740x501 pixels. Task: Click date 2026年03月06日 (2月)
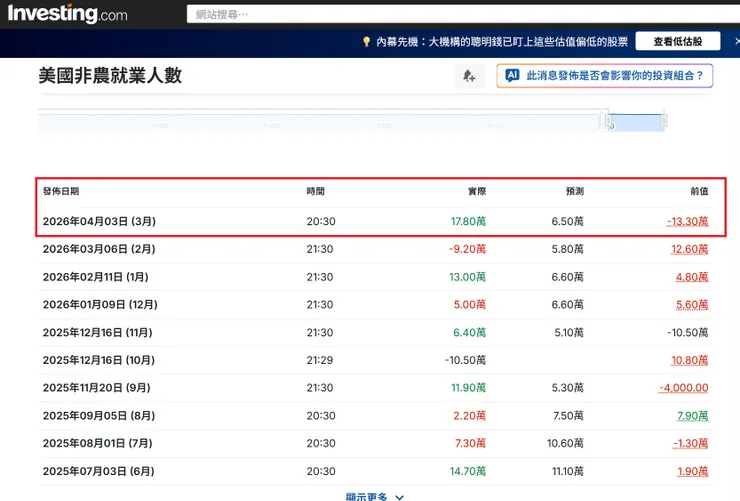(99, 249)
